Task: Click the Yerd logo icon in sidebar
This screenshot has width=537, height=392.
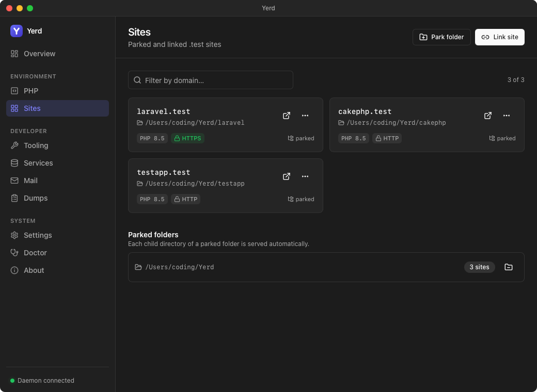Action: 17,31
